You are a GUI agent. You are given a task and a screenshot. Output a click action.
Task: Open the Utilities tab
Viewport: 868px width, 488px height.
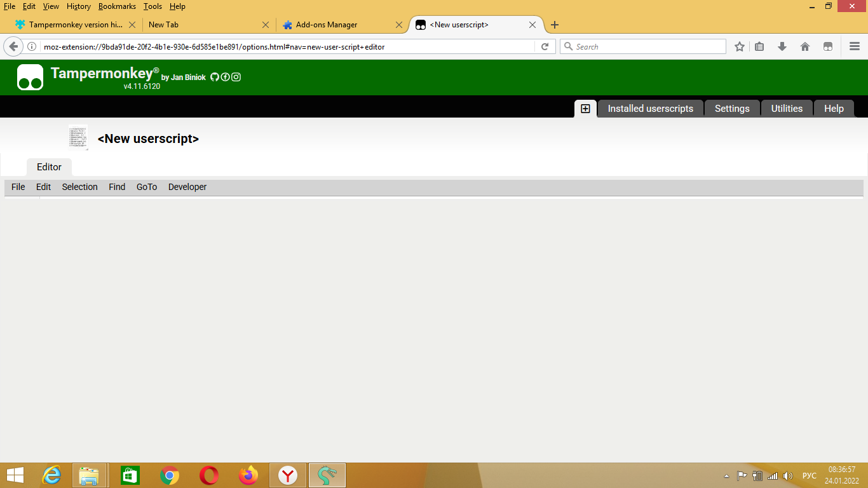787,109
